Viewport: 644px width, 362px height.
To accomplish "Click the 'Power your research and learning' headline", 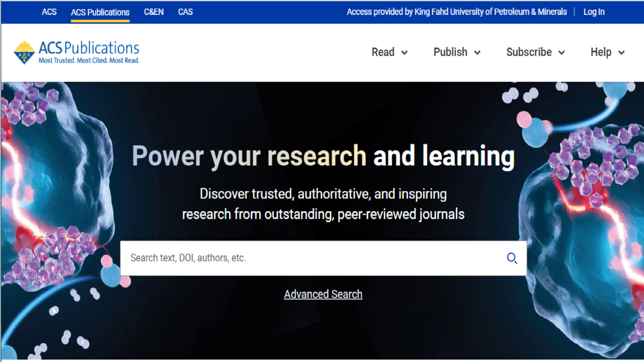I will pyautogui.click(x=323, y=156).
